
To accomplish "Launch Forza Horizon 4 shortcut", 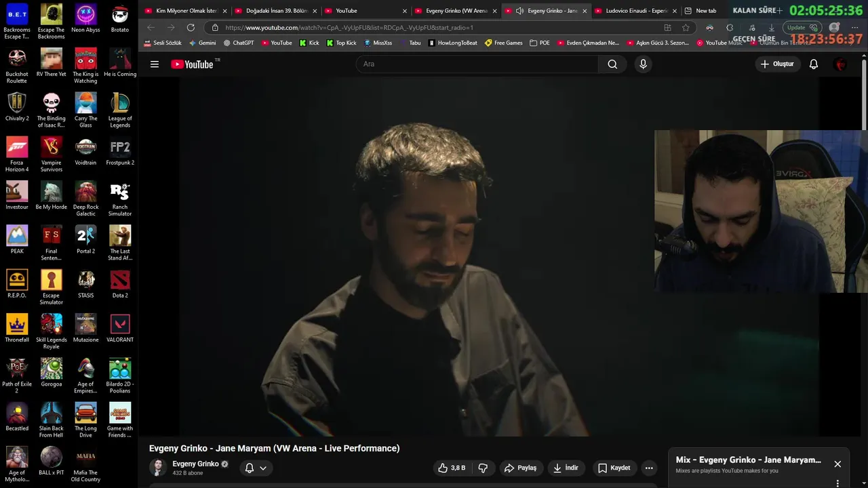I will point(17,155).
